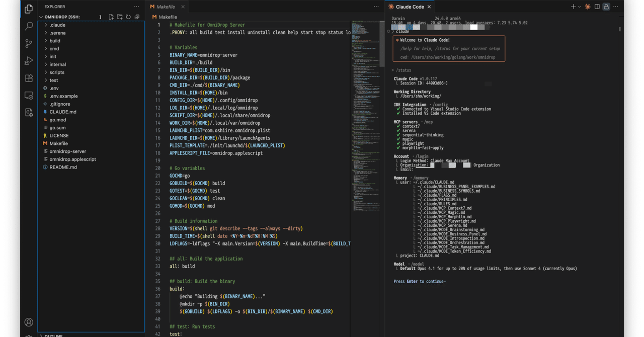Image resolution: width=644 pixels, height=337 pixels.
Task: Expand the scripts folder
Action: [91, 72]
